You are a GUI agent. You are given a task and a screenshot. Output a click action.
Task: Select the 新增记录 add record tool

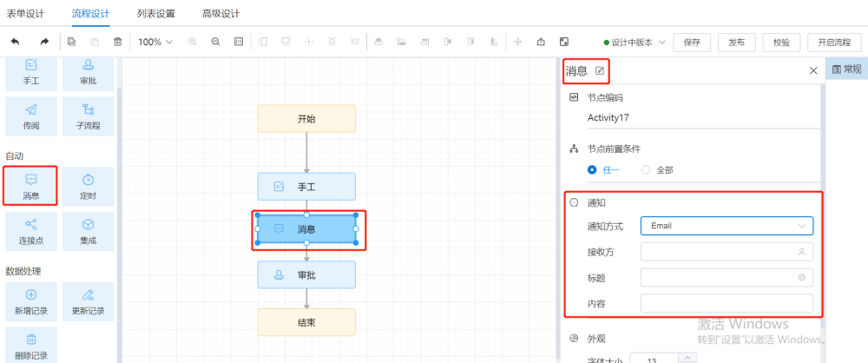point(31,301)
